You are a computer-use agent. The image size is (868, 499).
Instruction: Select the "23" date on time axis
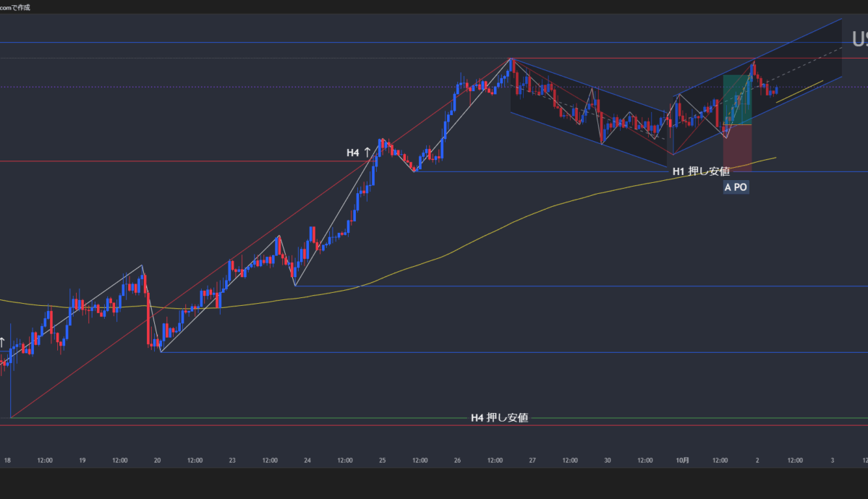coord(232,460)
